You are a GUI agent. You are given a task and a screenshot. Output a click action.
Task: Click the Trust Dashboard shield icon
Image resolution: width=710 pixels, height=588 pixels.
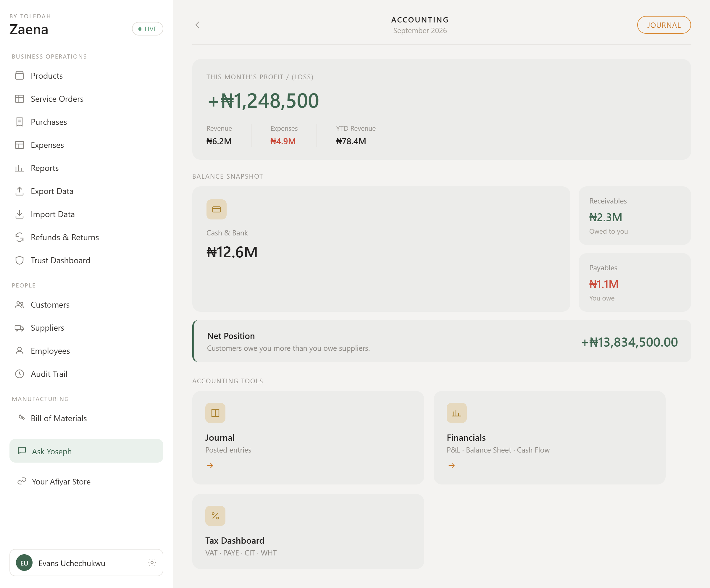[20, 260]
